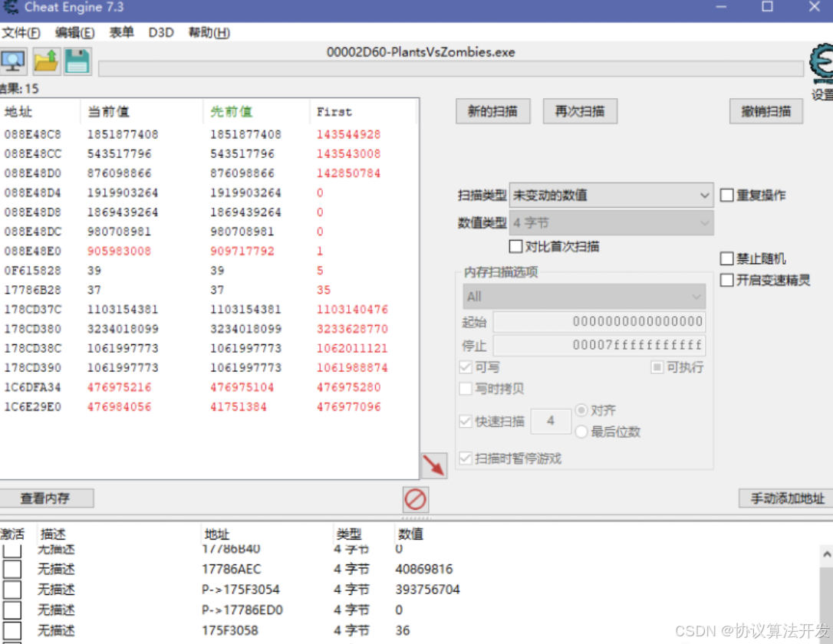Click 手动添加地址 button

[787, 498]
